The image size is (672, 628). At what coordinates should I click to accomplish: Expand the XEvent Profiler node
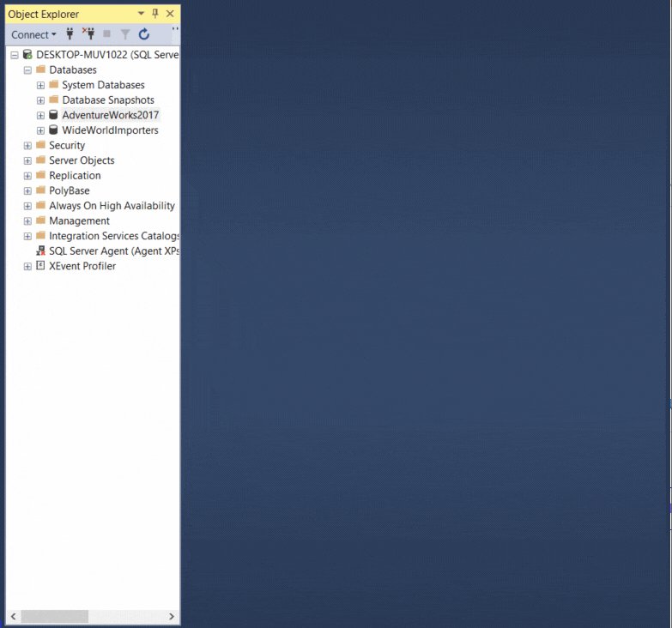(x=27, y=267)
